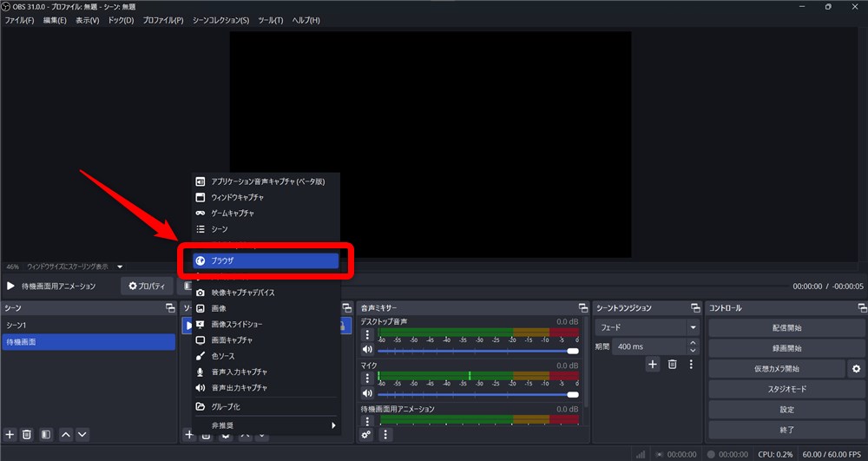Open the ヘルプ(H) menu
The width and height of the screenshot is (868, 461).
pyautogui.click(x=306, y=21)
